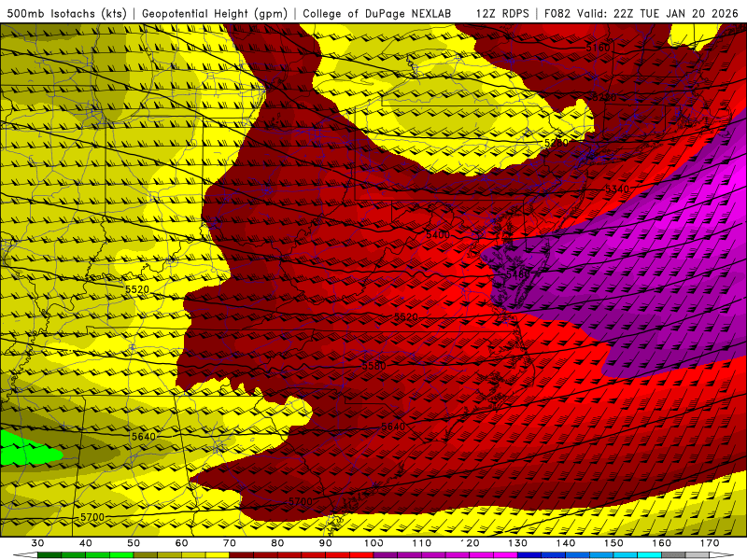The width and height of the screenshot is (747, 560).
Task: Click the '80' value on the color scale
Action: pos(277,543)
